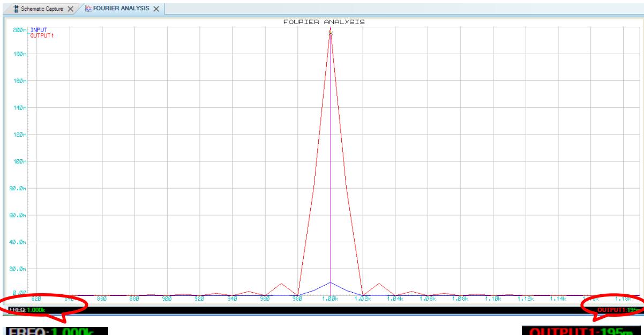Click the magenta vertical cursor line
Image resolution: width=644 pixels, height=335 pixels.
click(x=330, y=161)
